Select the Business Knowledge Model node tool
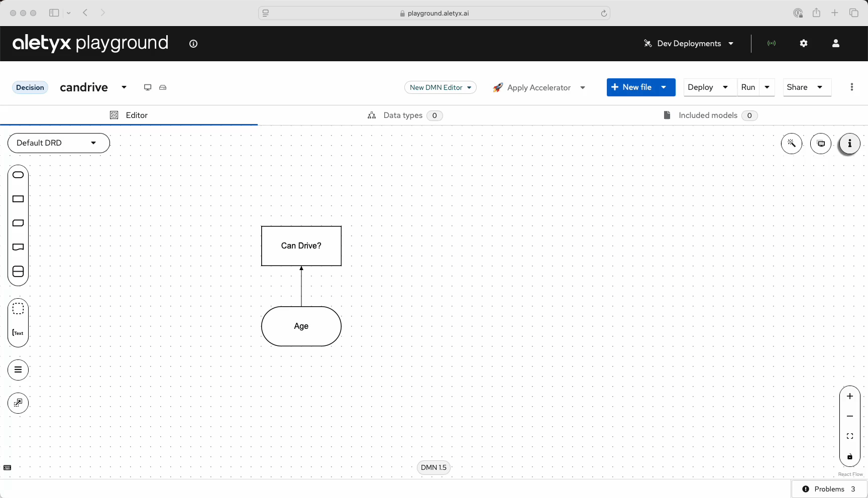 pyautogui.click(x=18, y=223)
